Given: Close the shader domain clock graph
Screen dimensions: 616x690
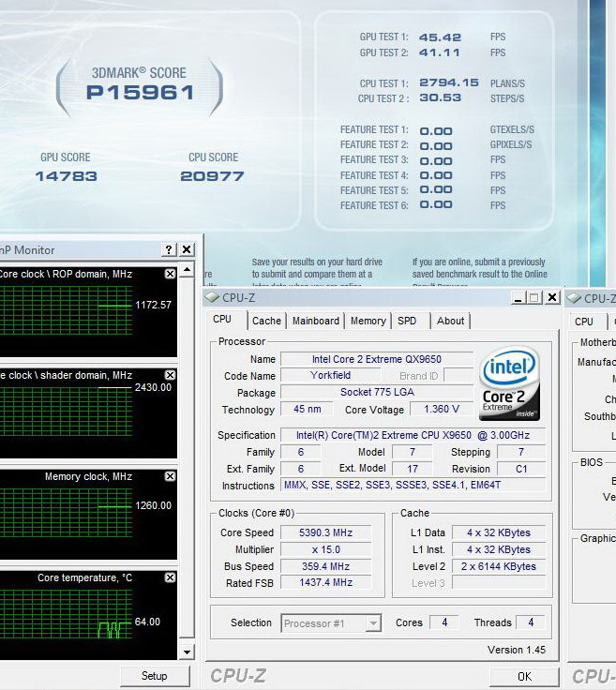Looking at the screenshot, I should pos(170,375).
